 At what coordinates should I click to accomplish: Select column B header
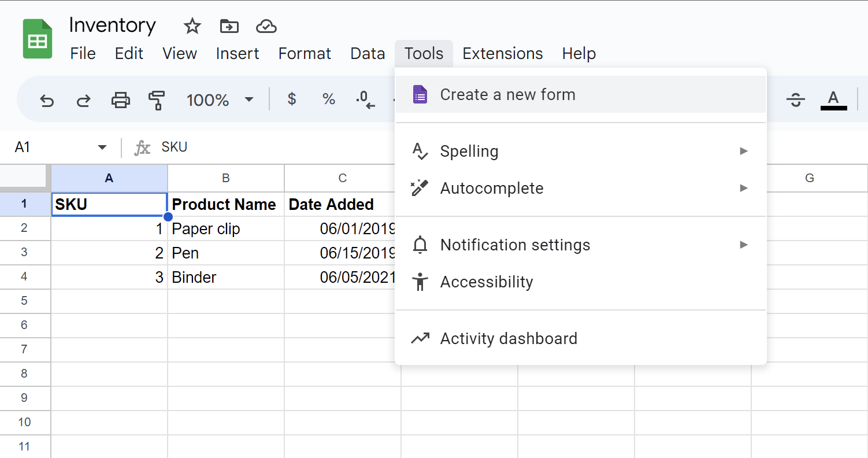pyautogui.click(x=226, y=178)
